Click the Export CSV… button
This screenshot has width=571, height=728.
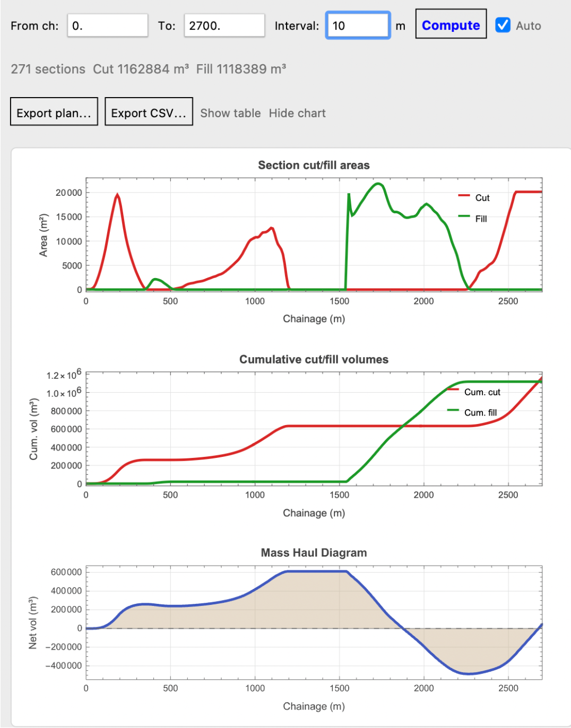tap(149, 111)
